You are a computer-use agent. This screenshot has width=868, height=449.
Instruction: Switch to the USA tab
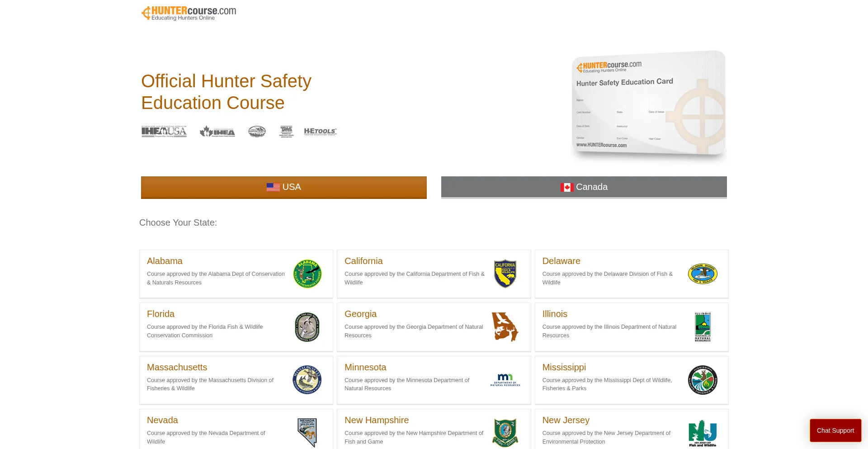[283, 187]
